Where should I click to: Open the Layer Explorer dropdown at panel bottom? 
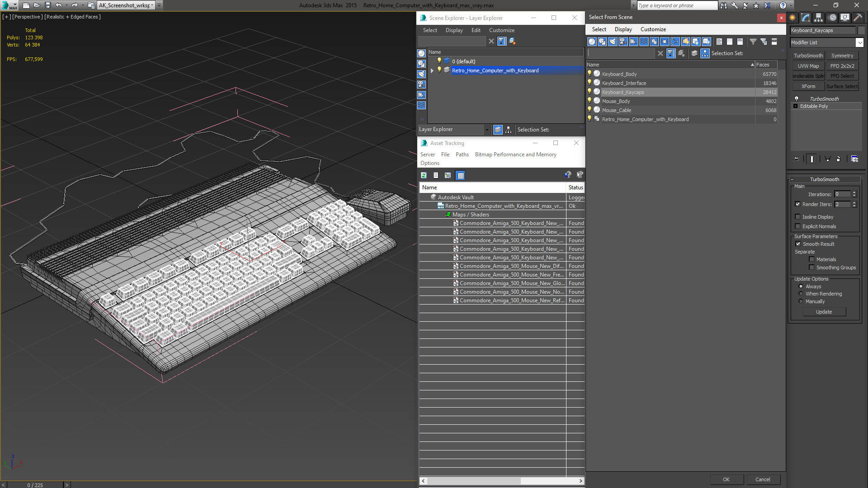487,130
